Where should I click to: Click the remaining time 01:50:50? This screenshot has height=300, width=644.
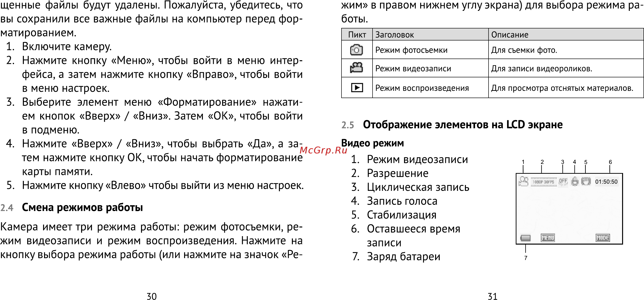[606, 181]
